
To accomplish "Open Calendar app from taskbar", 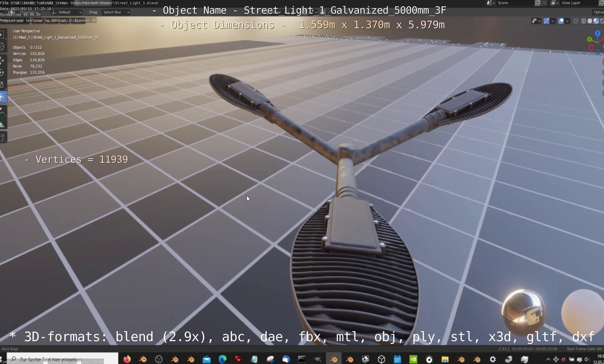I will pos(397,359).
